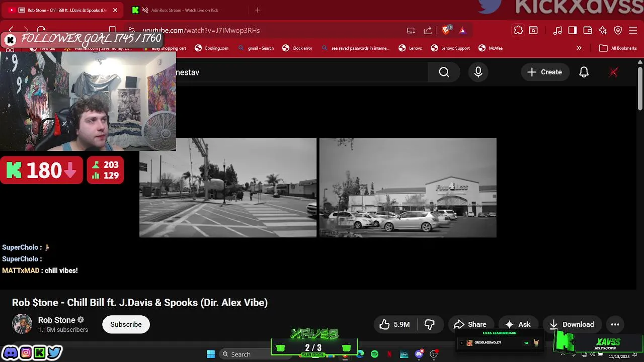Like the Chill Bill video
The height and width of the screenshot is (362, 644).
[395, 324]
